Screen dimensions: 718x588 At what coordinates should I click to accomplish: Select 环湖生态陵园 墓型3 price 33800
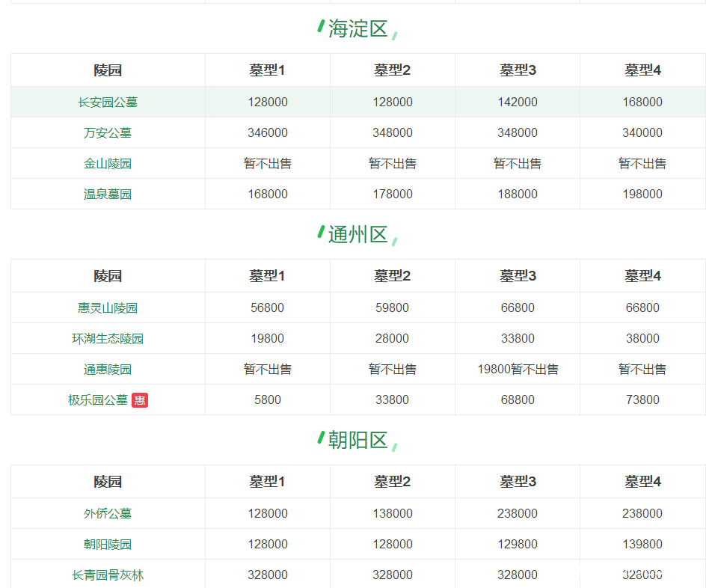click(x=518, y=338)
